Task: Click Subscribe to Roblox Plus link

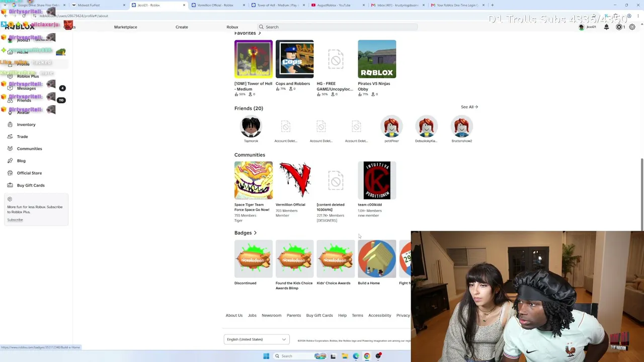Action: [15, 220]
